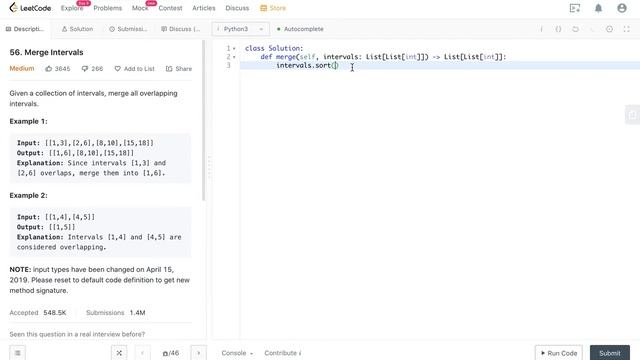
Task: Click the Accepted 548.5K statistic
Action: click(x=38, y=313)
